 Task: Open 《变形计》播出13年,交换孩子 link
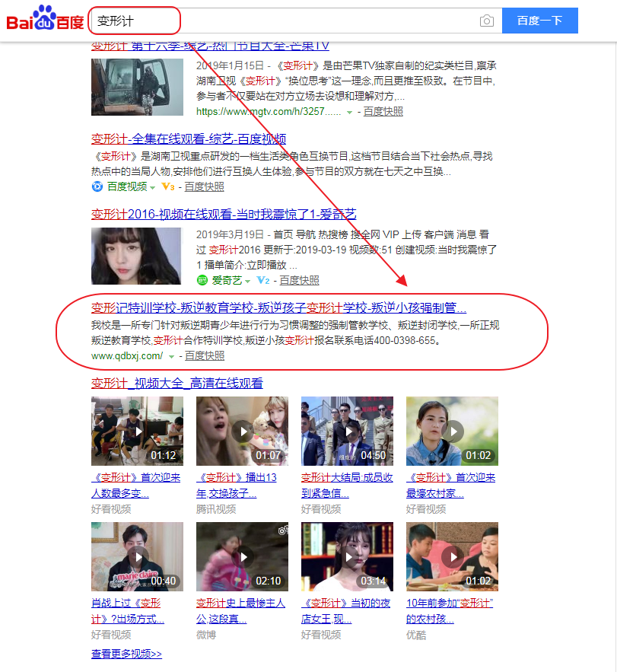(237, 486)
